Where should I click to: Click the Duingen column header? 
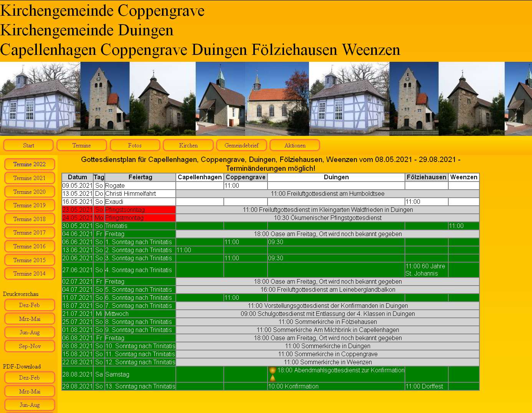[336, 177]
